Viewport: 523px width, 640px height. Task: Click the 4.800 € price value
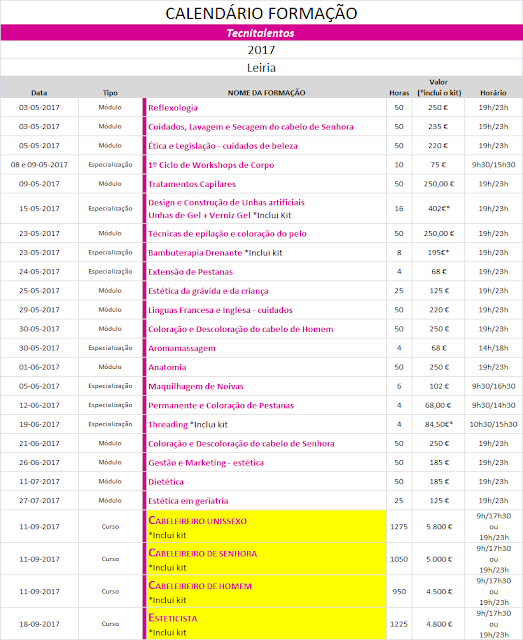pos(439,624)
